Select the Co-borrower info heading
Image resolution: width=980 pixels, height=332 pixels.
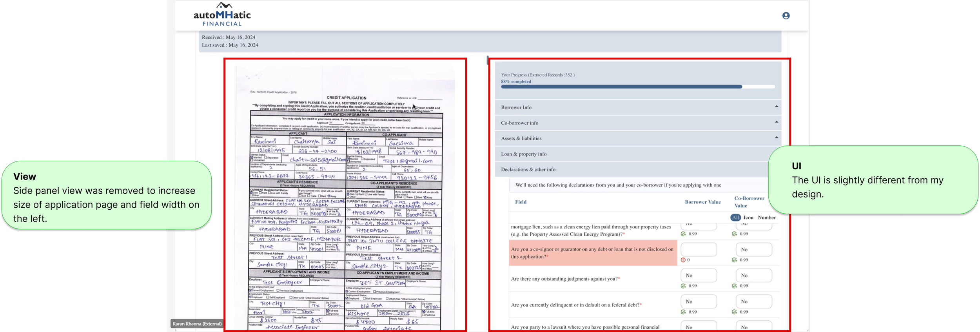[519, 123]
